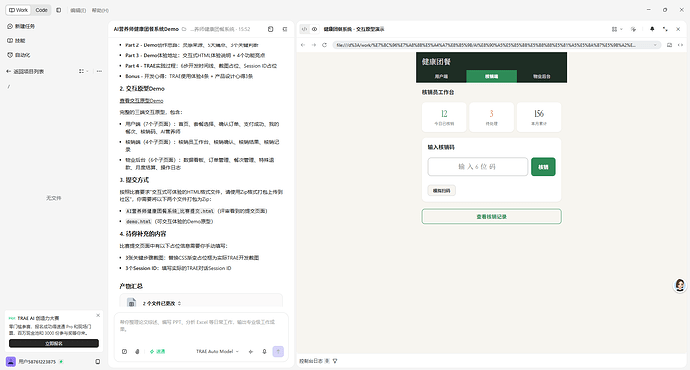This screenshot has width=690, height=370.
Task: Switch to Code mode
Action: (x=41, y=10)
